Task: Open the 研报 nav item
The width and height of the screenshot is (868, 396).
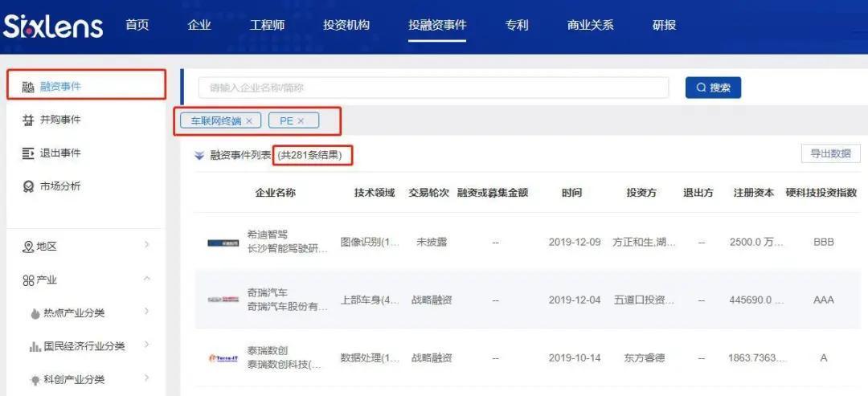Action: coord(665,25)
